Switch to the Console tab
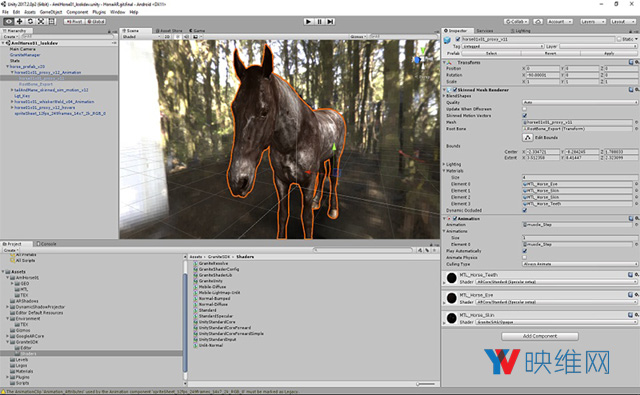 [47, 244]
